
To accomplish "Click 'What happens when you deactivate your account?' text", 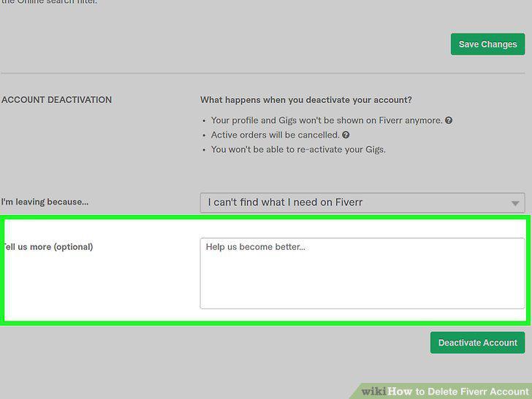I will [x=306, y=100].
